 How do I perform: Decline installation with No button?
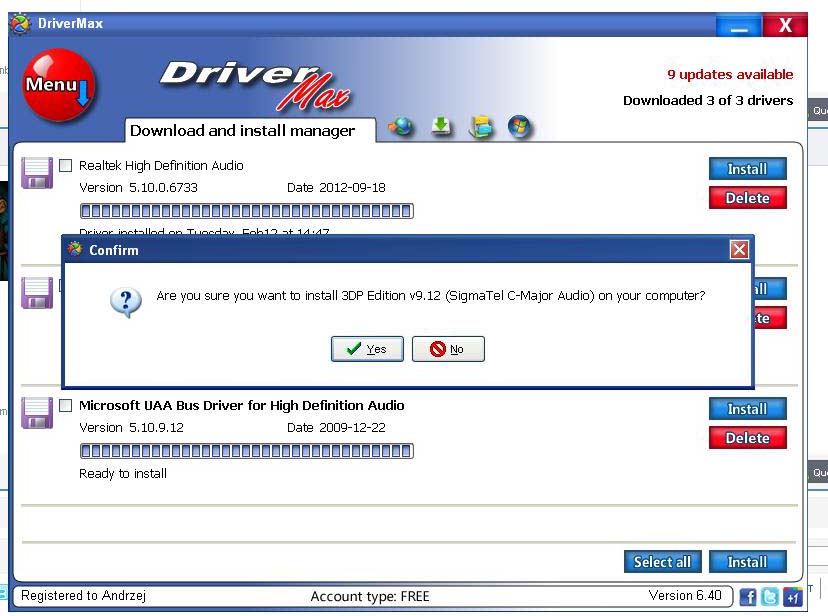click(448, 349)
